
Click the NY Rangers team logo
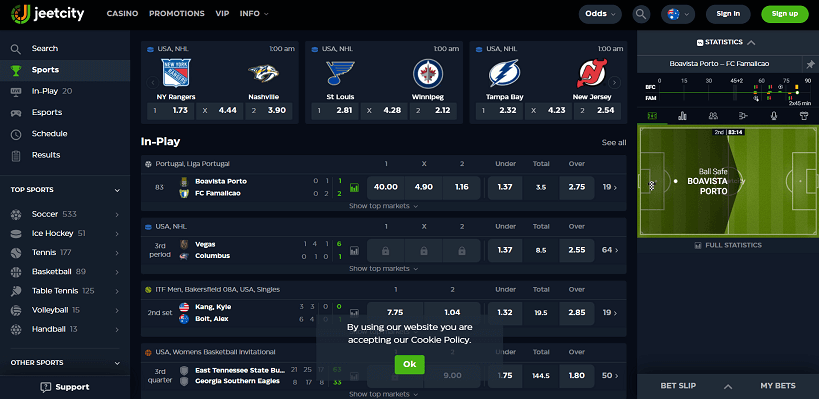coord(176,73)
